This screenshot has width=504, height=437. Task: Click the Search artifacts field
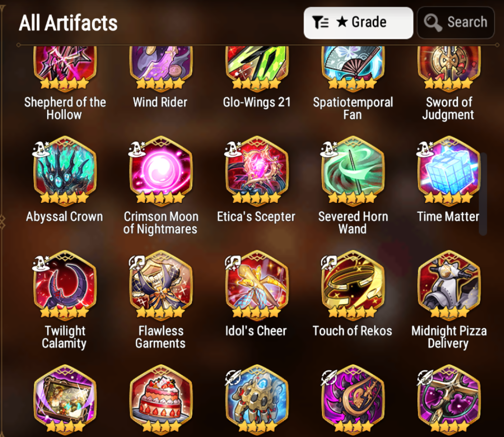tap(455, 23)
